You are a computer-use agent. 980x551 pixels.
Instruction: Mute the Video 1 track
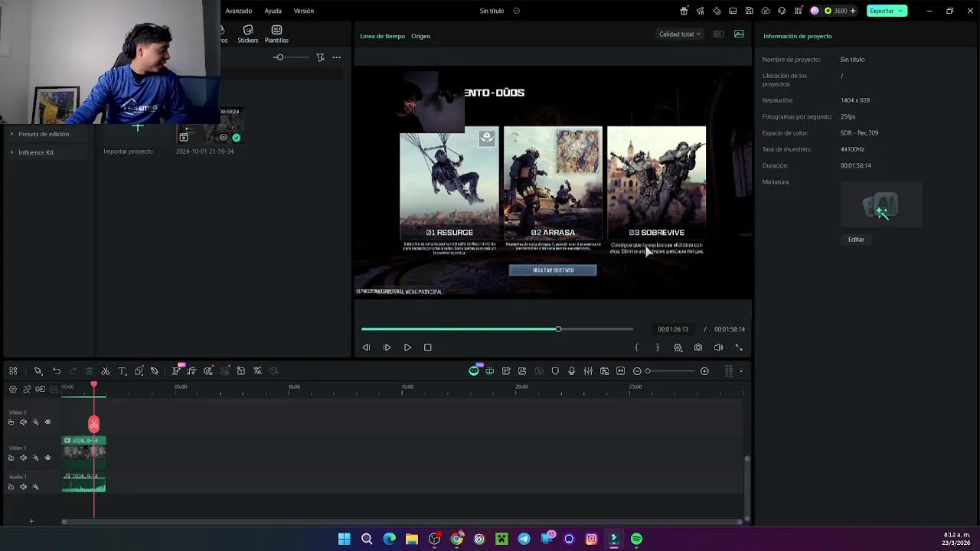(23, 458)
